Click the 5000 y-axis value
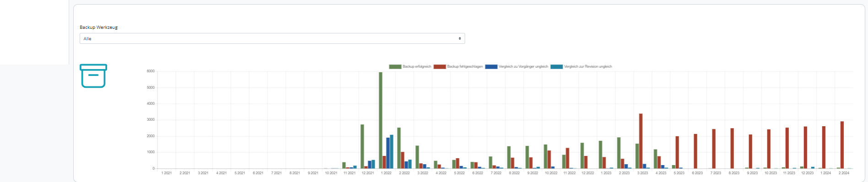 point(151,87)
